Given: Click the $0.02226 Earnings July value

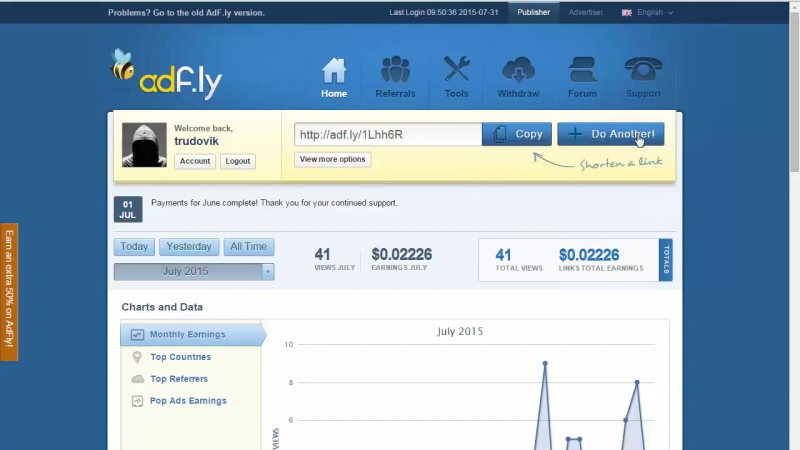Looking at the screenshot, I should click(402, 254).
